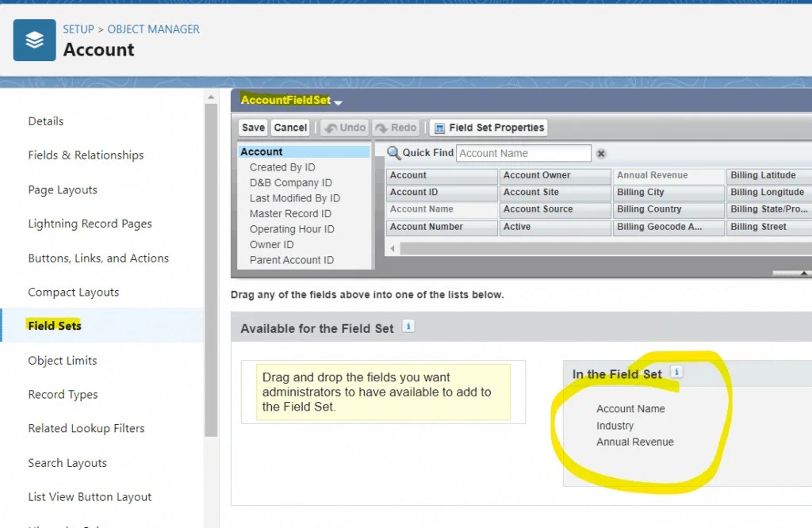Save the field set changes
The width and height of the screenshot is (812, 528).
(252, 127)
